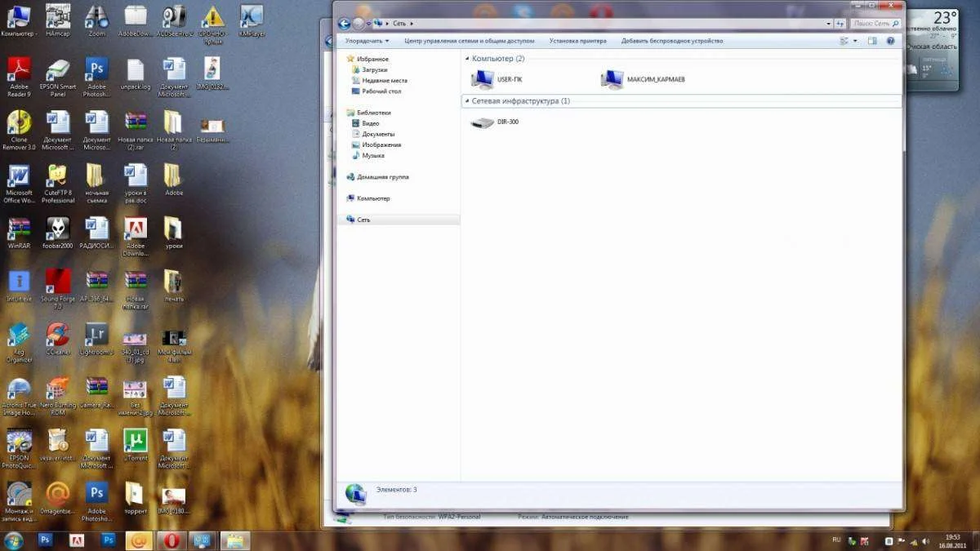Screen dimensions: 980x551
Task: Collapse the Сетевая инфраструктура (1) group
Action: point(467,101)
